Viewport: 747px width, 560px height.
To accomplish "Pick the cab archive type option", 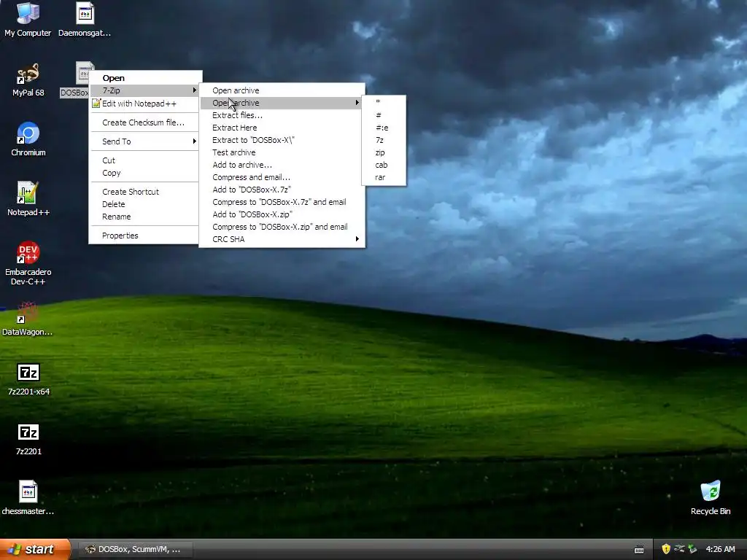I will click(384, 165).
